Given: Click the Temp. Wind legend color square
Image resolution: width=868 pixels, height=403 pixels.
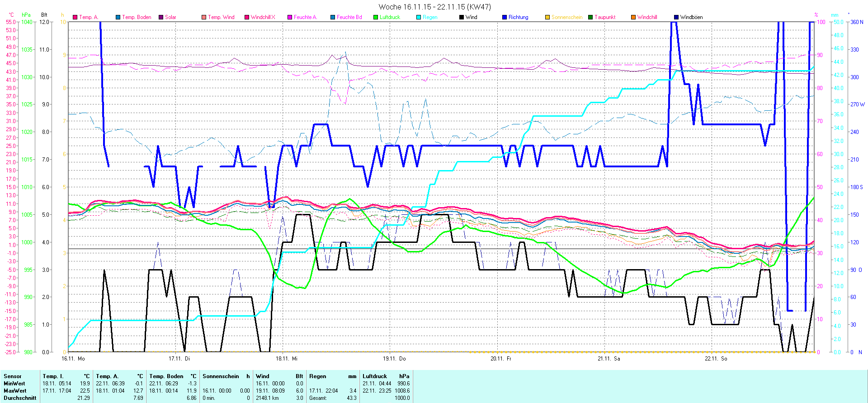Looking at the screenshot, I should pos(204,17).
